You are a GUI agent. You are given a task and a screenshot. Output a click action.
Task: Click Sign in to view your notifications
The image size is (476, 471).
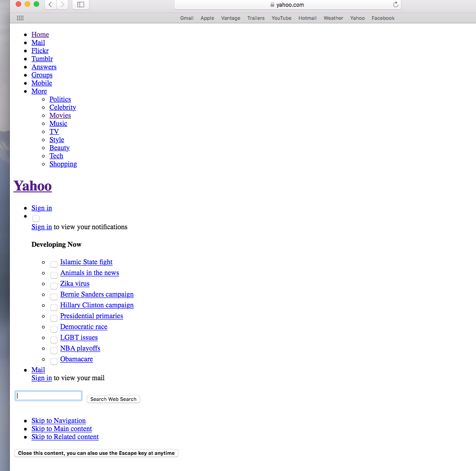42,227
